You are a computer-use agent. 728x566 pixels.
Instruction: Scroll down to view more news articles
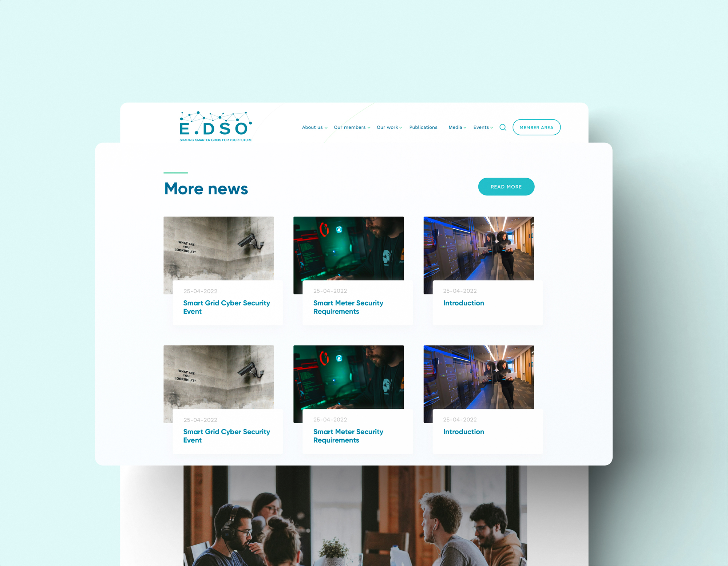click(x=506, y=187)
